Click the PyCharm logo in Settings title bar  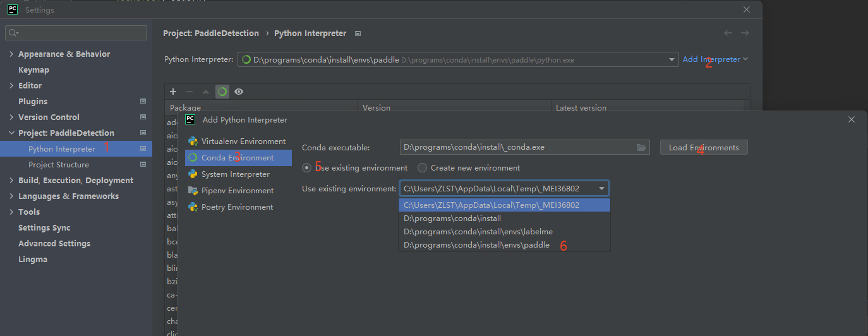12,9
